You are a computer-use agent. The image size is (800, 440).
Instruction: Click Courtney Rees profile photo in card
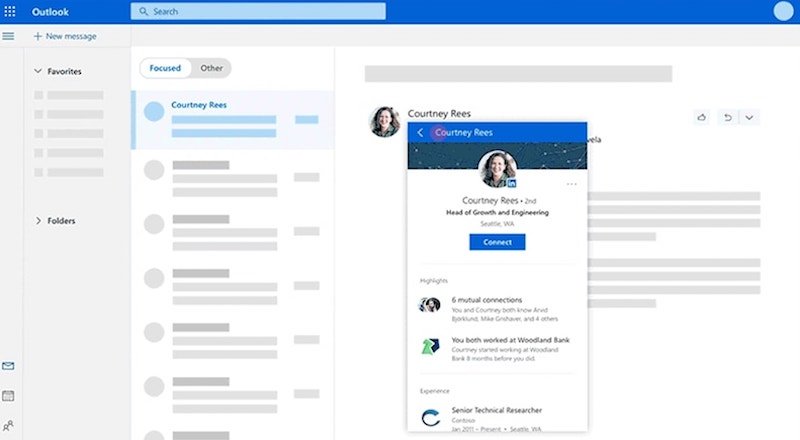pos(497,169)
